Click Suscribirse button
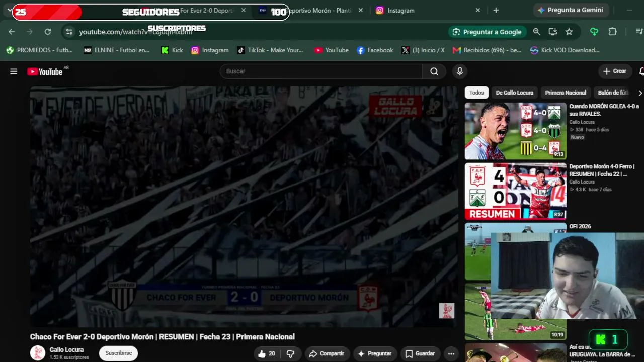Viewport: 644px width, 362px height. (x=119, y=353)
